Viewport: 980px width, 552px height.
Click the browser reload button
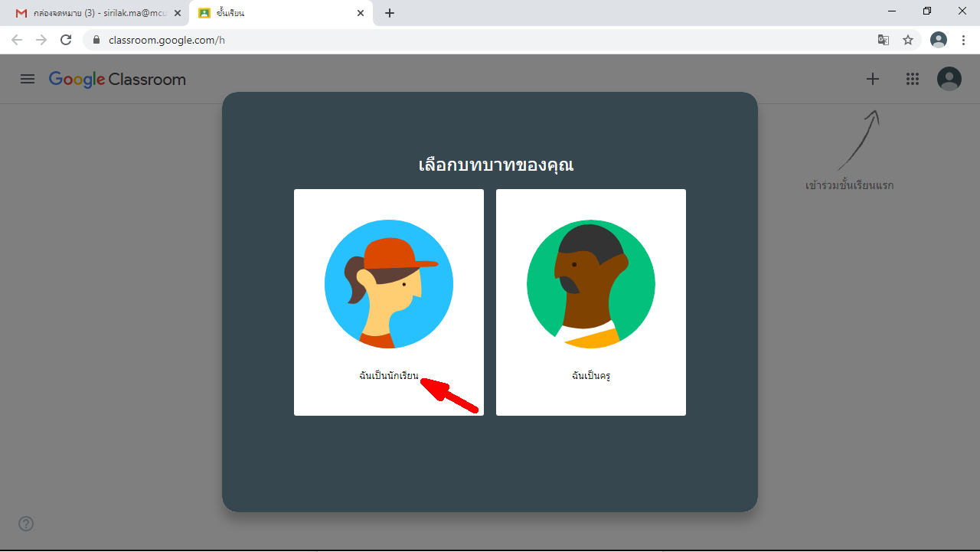point(66,40)
